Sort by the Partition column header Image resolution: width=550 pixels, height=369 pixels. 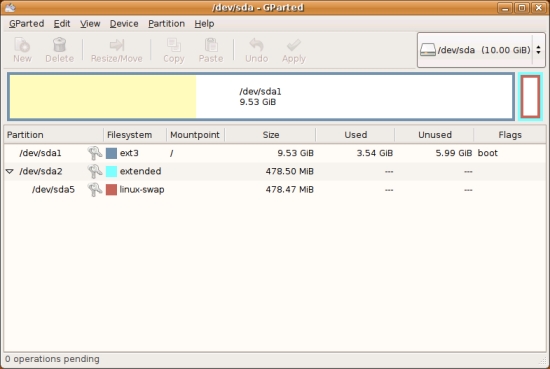click(x=54, y=135)
